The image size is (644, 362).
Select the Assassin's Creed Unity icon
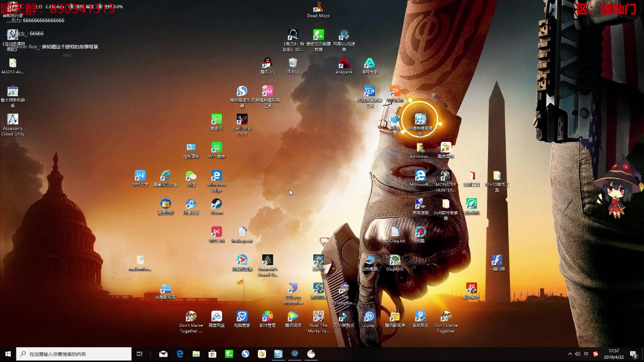[13, 125]
